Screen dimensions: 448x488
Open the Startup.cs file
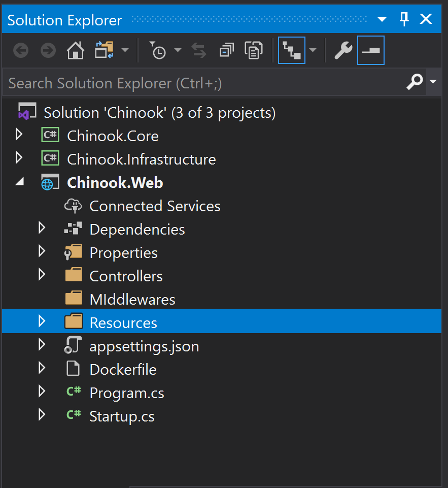122,416
